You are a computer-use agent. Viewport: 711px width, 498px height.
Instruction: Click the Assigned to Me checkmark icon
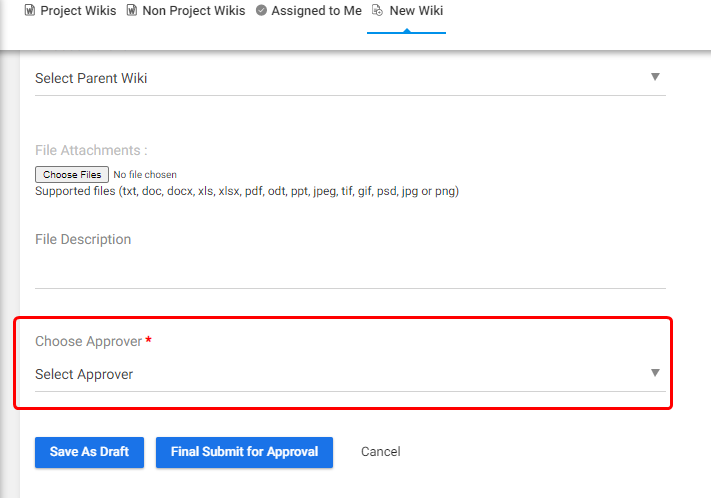pos(261,10)
